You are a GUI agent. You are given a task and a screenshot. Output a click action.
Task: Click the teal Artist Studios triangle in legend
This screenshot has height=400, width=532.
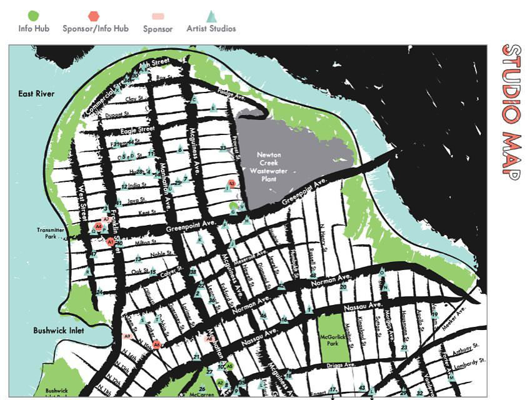(x=212, y=16)
